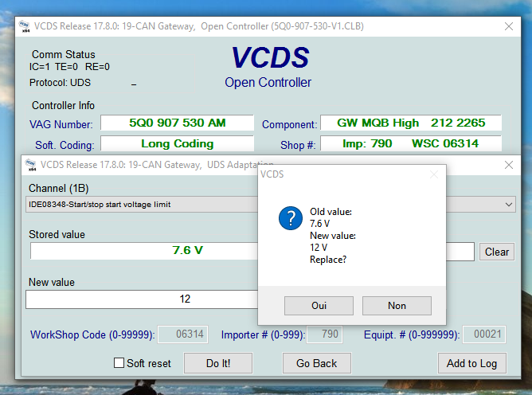Select the WorkShop Code field
Screen dimensions: 532x395
178,335
